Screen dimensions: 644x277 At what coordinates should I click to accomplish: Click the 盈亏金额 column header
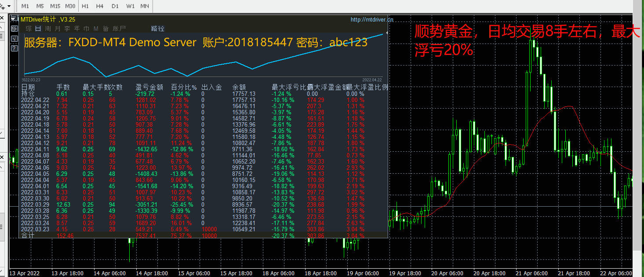149,87
